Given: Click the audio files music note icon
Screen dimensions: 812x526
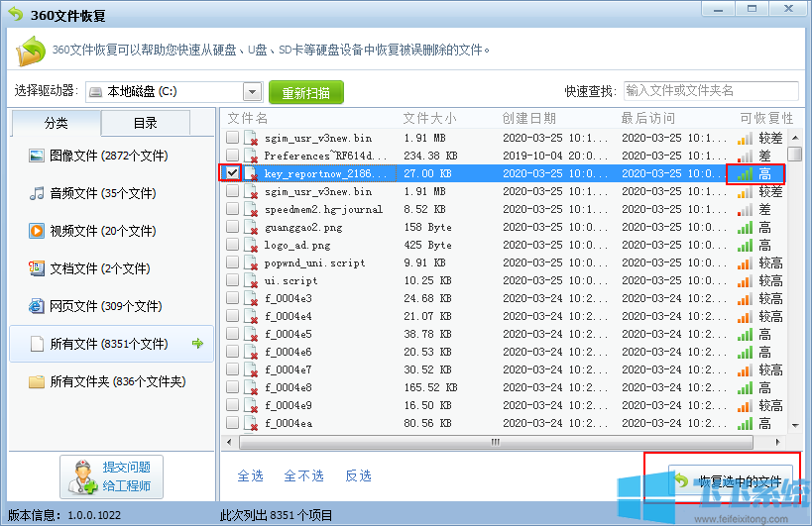Looking at the screenshot, I should point(37,193).
